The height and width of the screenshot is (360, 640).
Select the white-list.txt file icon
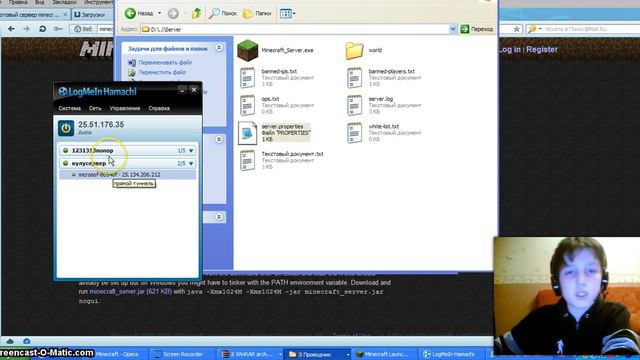coord(354,133)
